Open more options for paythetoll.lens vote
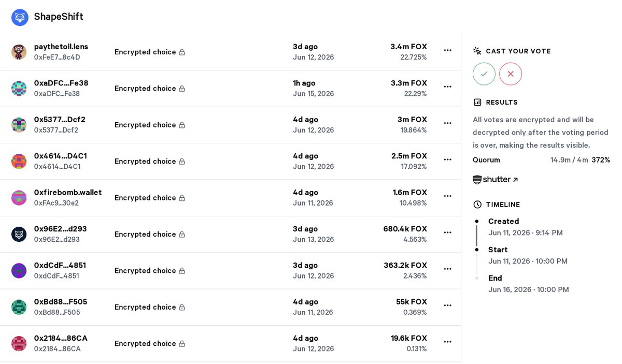 click(448, 50)
